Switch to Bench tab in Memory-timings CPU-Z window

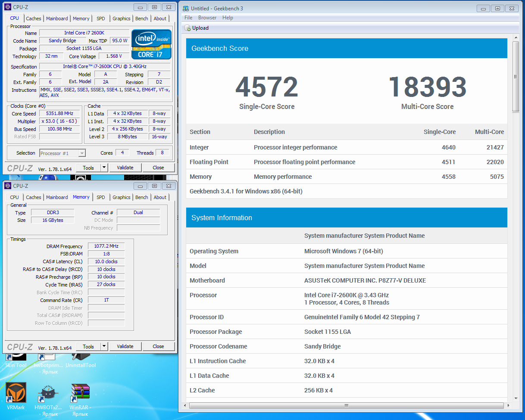coord(142,197)
